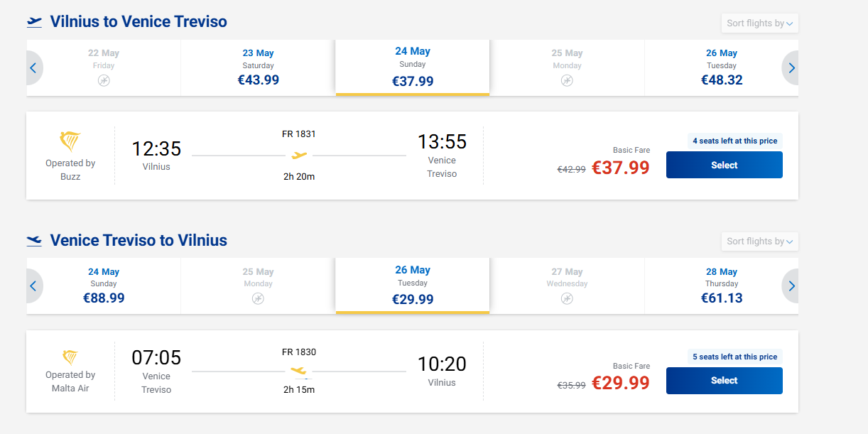
Task: Click the yellow plane icon on flight FR 1831
Action: coord(299,155)
